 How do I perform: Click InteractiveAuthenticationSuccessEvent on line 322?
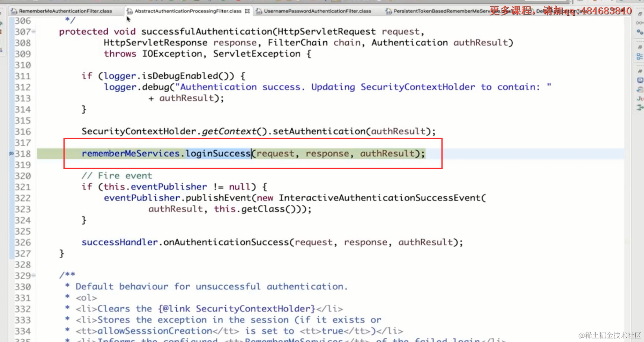coord(380,198)
